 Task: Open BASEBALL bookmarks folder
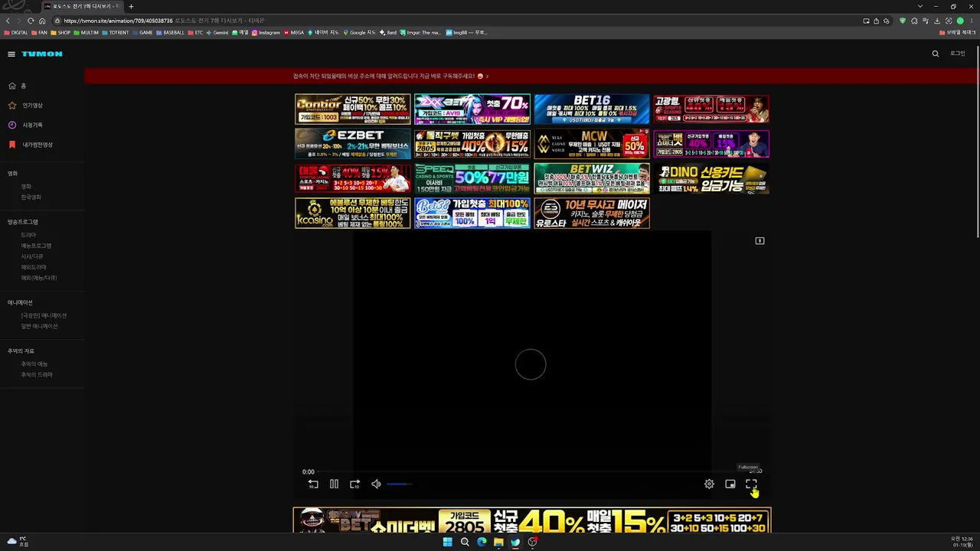point(170,33)
